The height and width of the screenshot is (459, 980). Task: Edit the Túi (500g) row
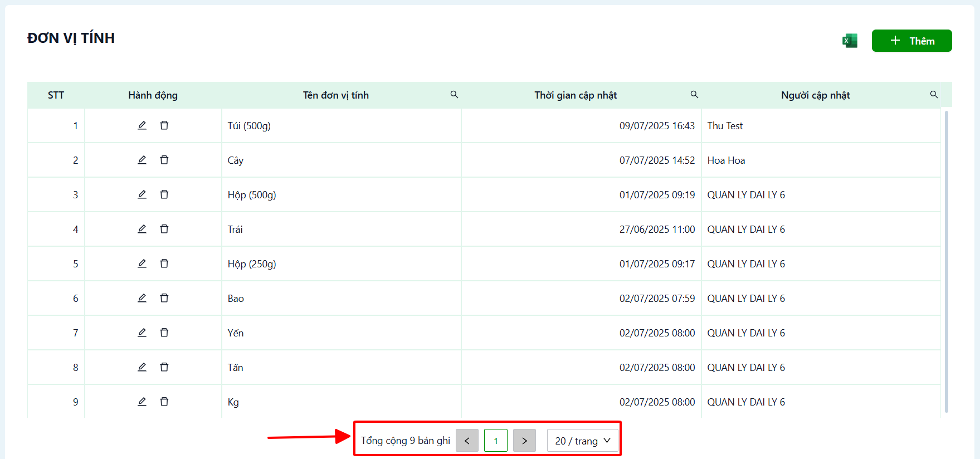(x=142, y=125)
